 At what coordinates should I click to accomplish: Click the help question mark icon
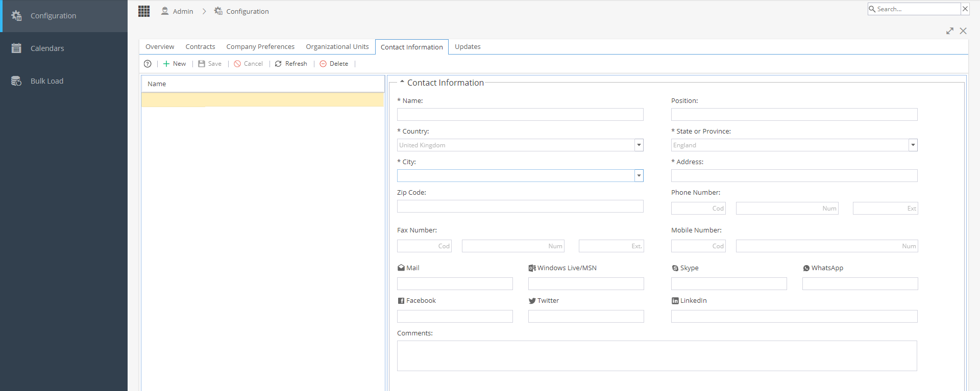[148, 64]
